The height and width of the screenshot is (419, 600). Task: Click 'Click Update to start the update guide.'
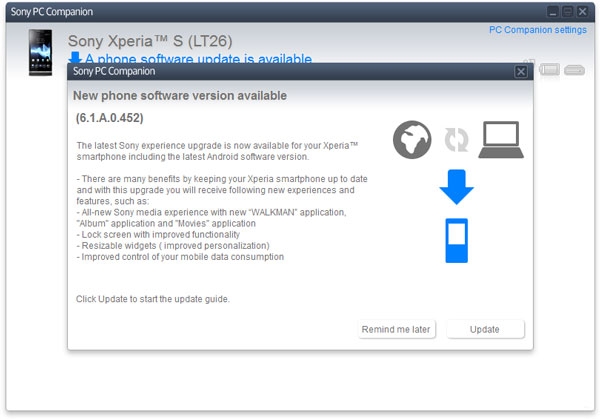tap(153, 299)
